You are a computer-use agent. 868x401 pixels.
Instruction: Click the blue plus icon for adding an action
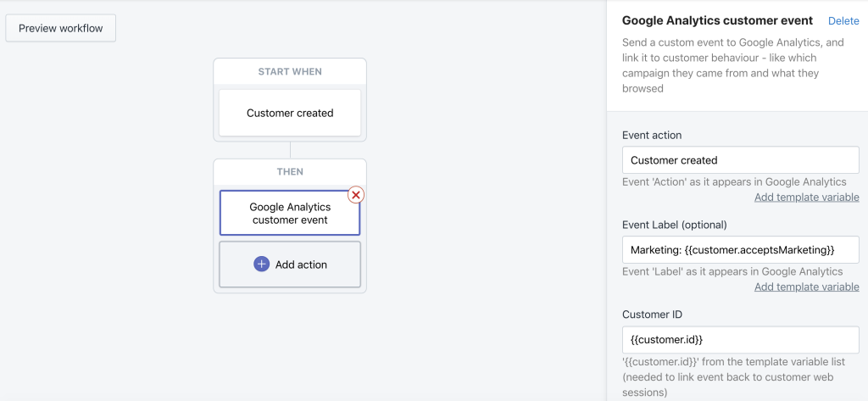pyautogui.click(x=262, y=265)
